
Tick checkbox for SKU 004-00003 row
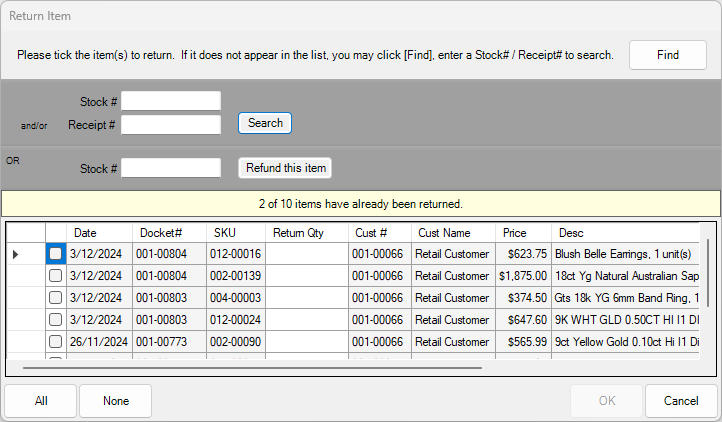56,298
